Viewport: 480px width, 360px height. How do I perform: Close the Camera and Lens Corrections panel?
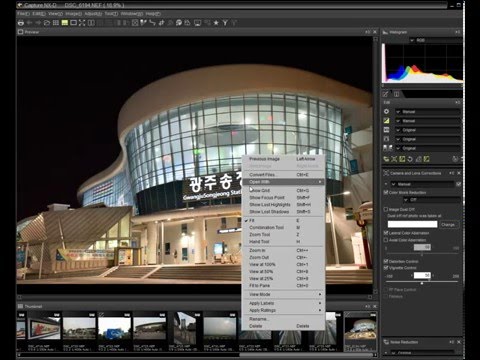click(459, 173)
